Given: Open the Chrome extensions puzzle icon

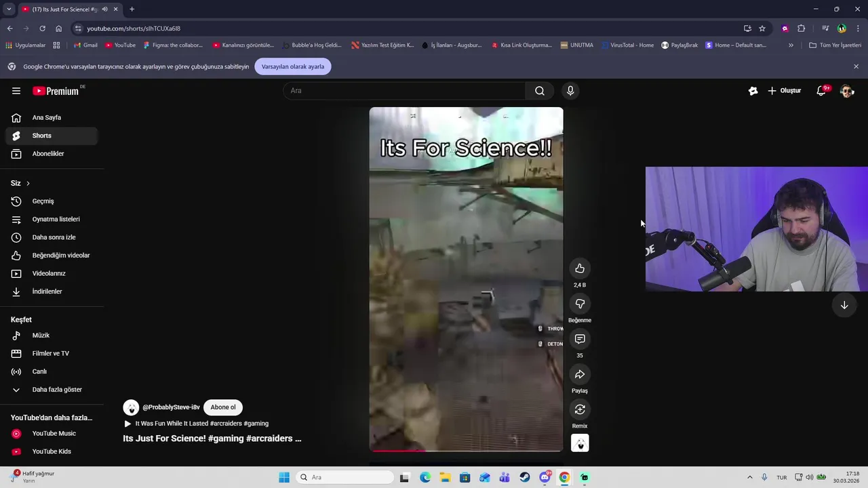Looking at the screenshot, I should pos(802,28).
